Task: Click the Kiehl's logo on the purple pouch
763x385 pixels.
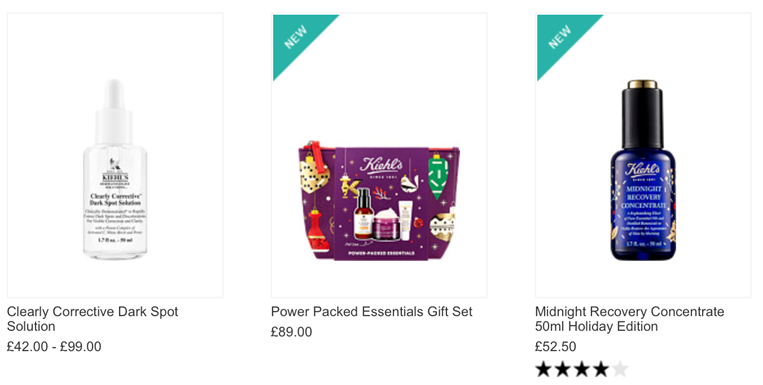Action: [x=381, y=167]
